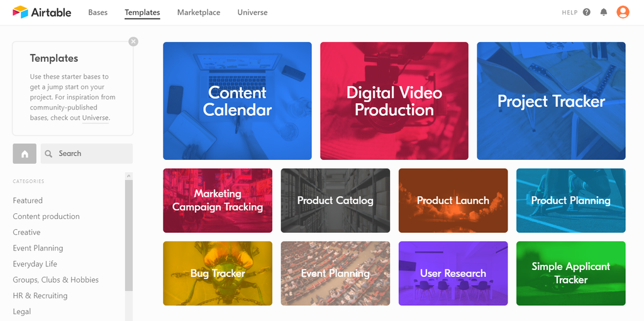Screen dimensions: 644x321
Task: Open the help question mark icon
Action: click(x=587, y=12)
